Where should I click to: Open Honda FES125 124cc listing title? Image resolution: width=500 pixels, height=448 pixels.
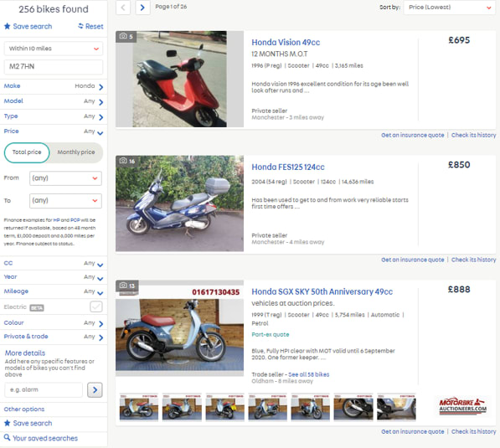288,167
